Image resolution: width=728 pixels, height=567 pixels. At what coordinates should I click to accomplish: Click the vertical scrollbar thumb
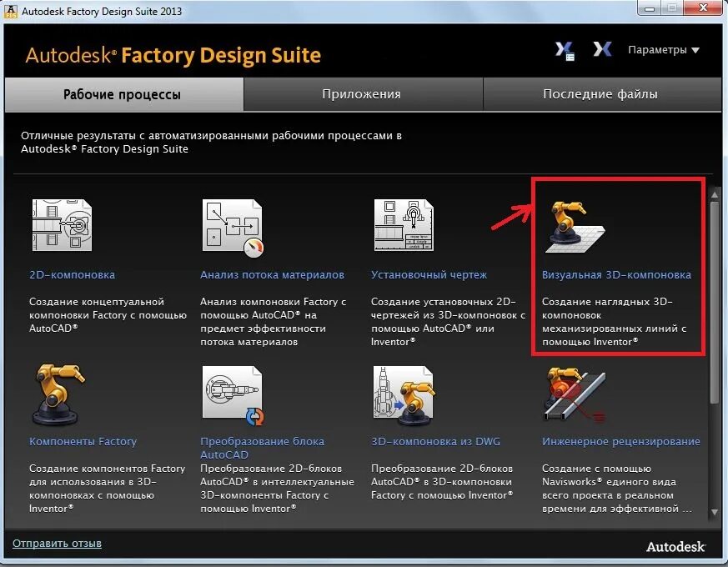click(x=715, y=302)
